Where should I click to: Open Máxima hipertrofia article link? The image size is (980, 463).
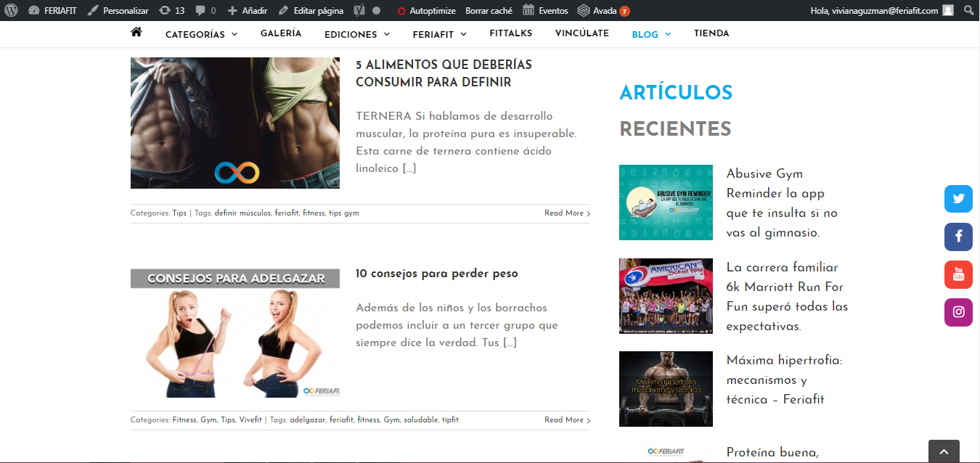[x=784, y=380]
